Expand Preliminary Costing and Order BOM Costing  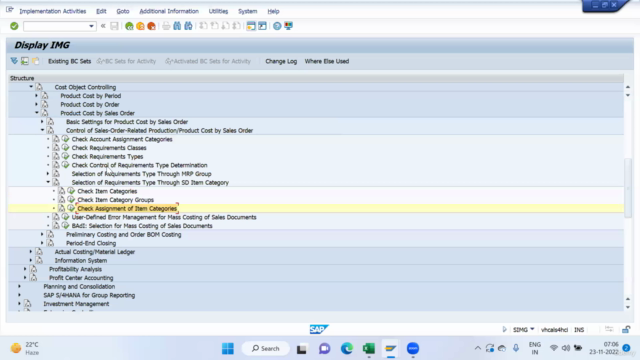click(42, 234)
